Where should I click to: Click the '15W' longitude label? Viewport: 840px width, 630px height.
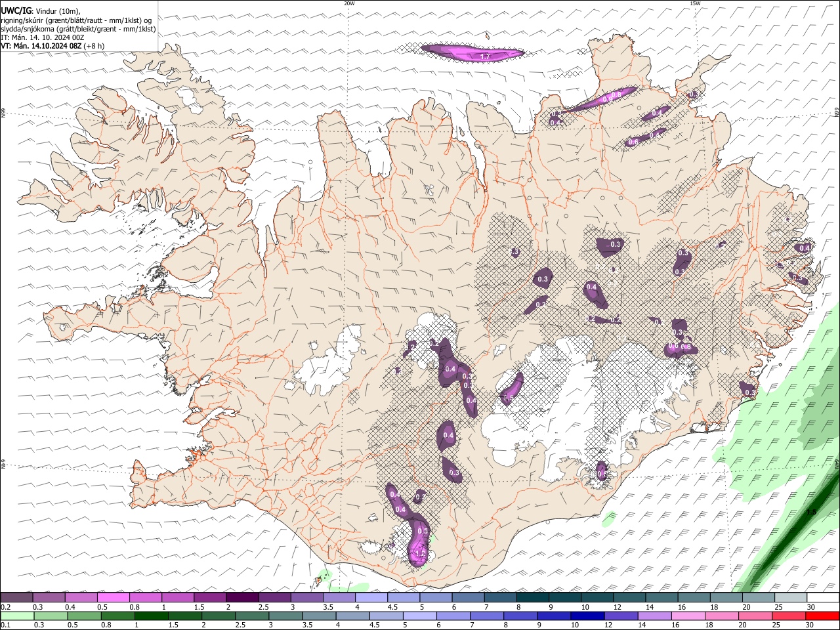(695, 3)
